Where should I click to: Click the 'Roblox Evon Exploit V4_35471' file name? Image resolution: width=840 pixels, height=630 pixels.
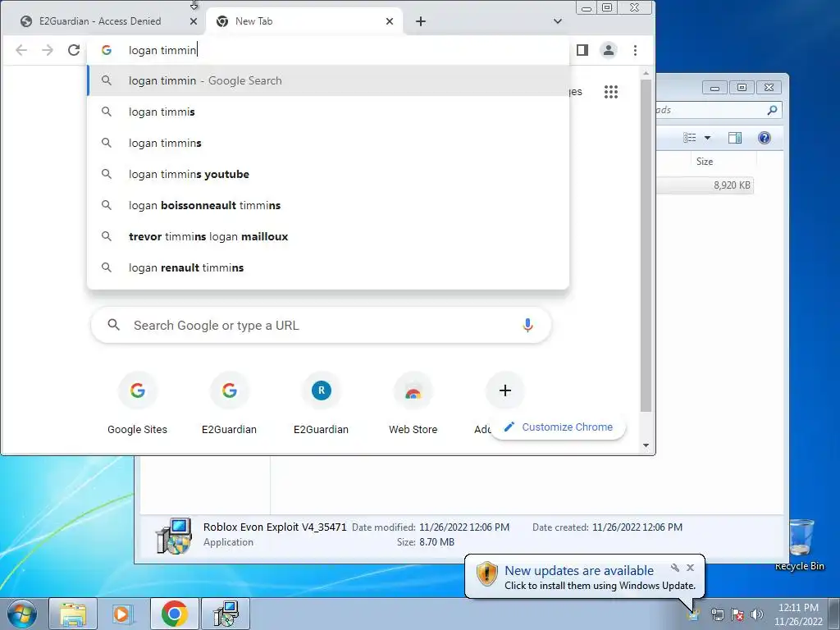click(x=275, y=527)
